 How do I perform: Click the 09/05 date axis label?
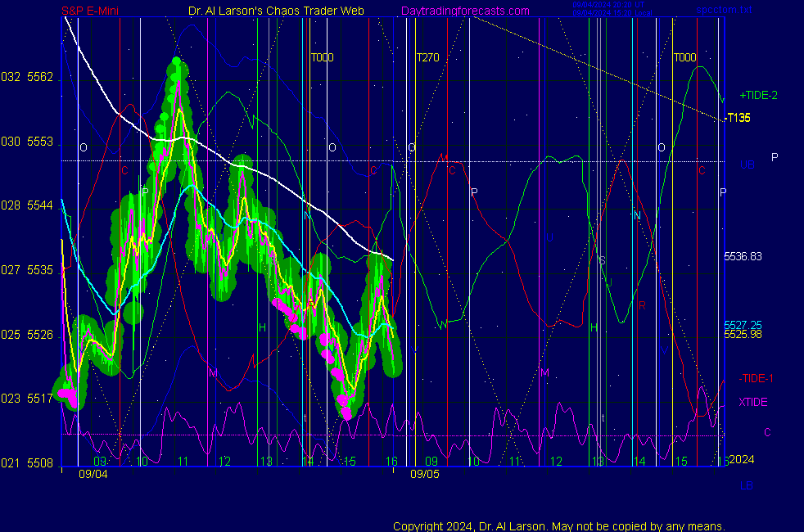pyautogui.click(x=425, y=474)
